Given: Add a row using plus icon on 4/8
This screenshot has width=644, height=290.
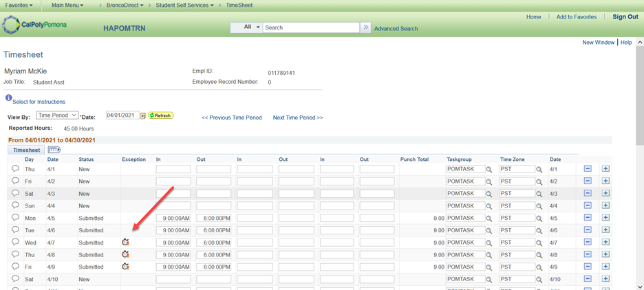Looking at the screenshot, I should pyautogui.click(x=605, y=254).
